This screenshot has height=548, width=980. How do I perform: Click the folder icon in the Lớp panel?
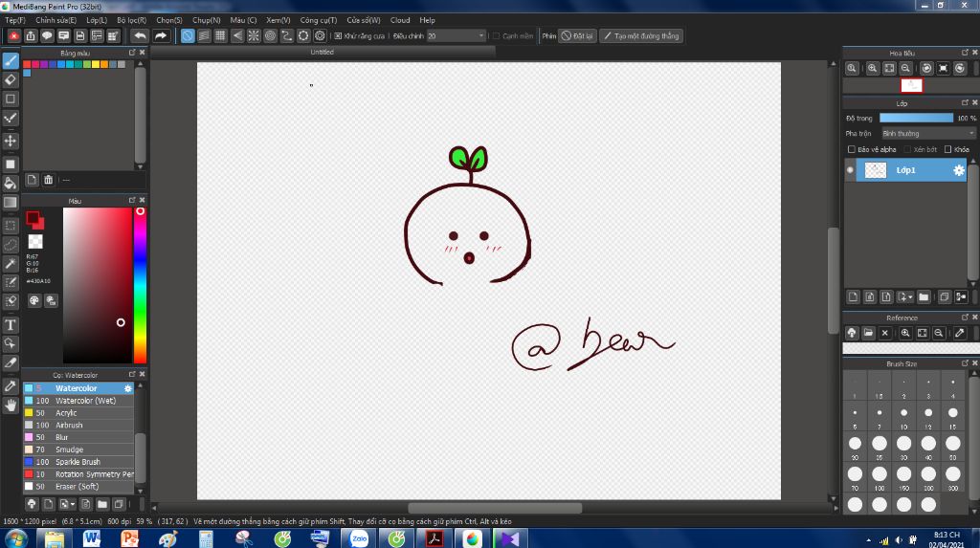[924, 296]
